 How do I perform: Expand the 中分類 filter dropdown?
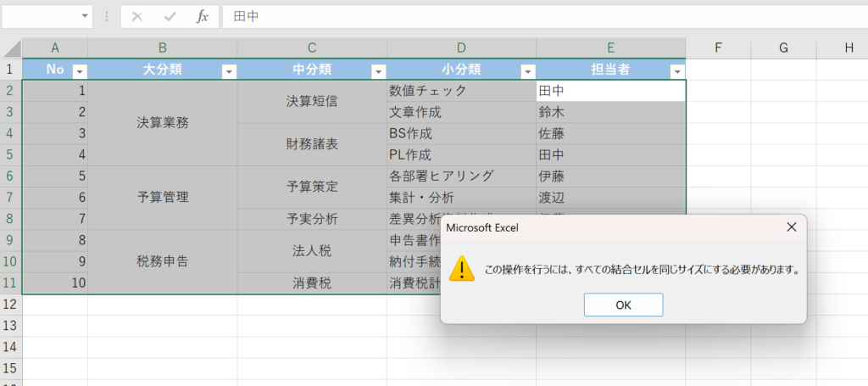(378, 71)
